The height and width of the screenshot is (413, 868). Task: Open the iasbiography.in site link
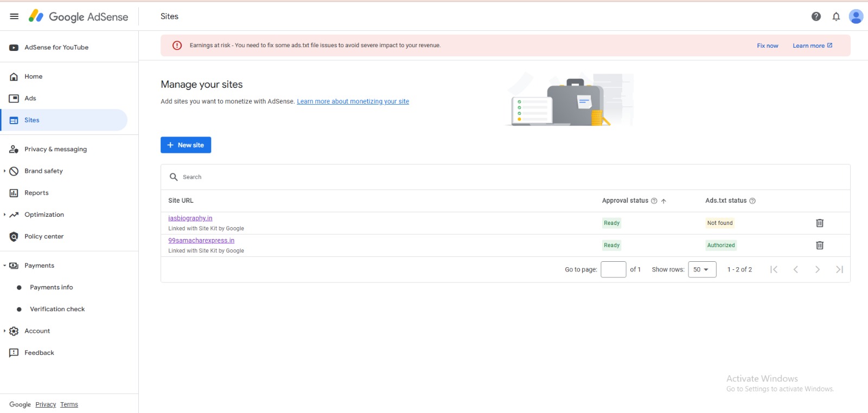(190, 218)
